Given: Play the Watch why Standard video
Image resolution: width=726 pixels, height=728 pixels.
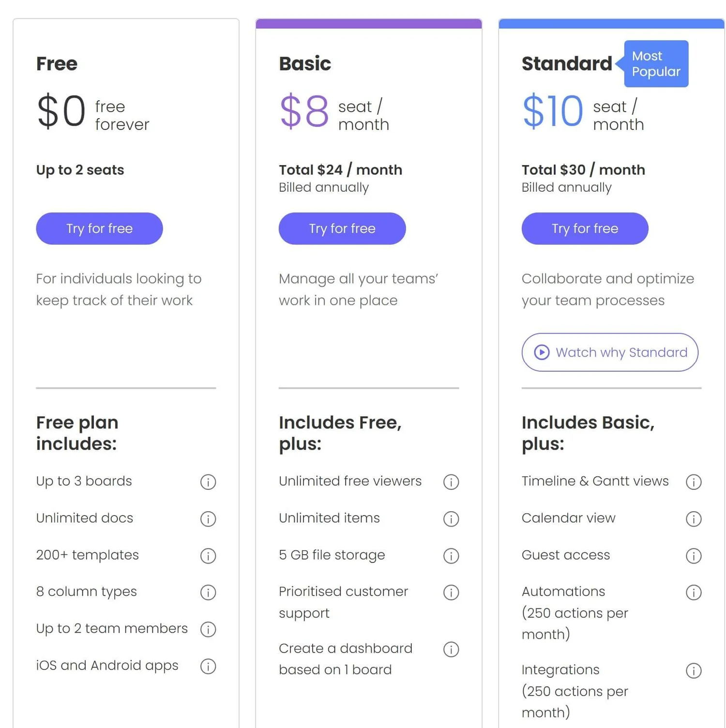Looking at the screenshot, I should coord(610,352).
